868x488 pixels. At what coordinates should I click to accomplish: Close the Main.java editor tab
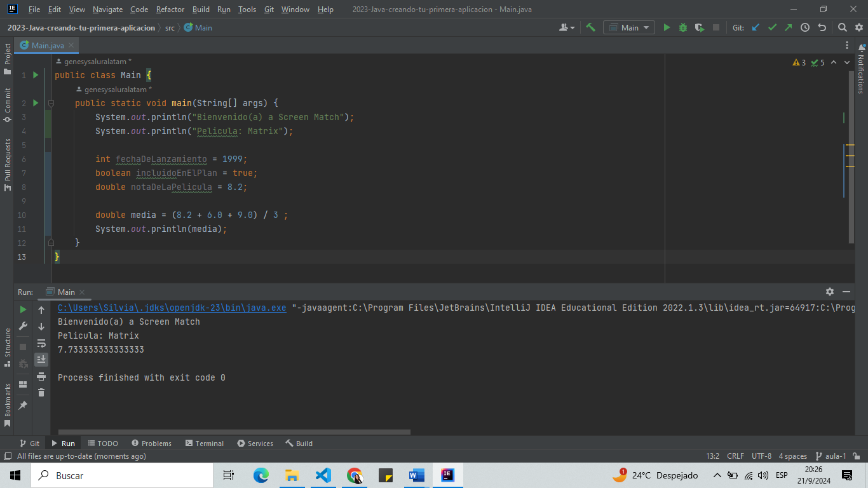tap(71, 45)
